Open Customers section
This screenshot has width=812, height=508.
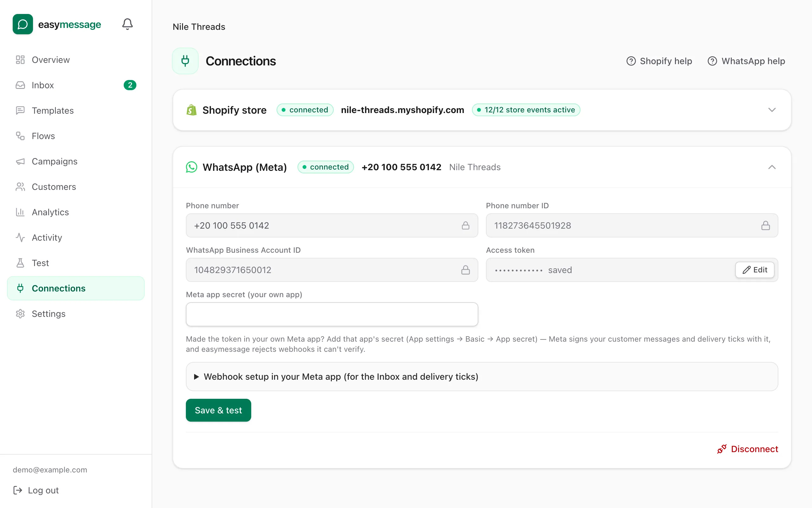click(x=75, y=187)
